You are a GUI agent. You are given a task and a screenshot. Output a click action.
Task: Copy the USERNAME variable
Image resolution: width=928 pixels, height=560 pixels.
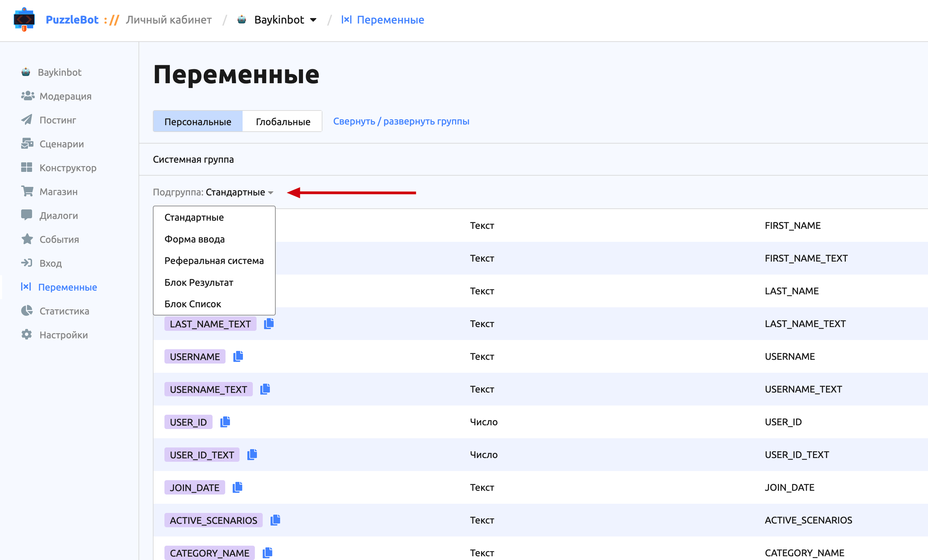(x=238, y=356)
